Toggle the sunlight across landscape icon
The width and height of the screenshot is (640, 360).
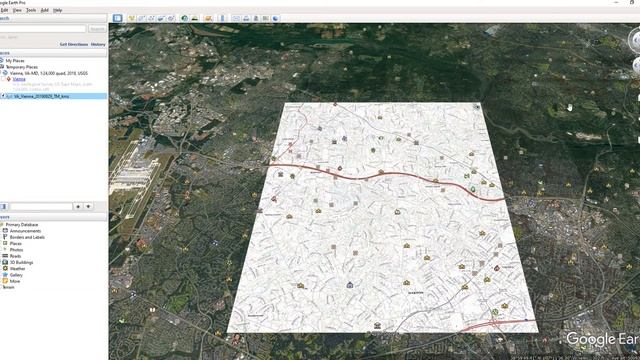[x=195, y=18]
